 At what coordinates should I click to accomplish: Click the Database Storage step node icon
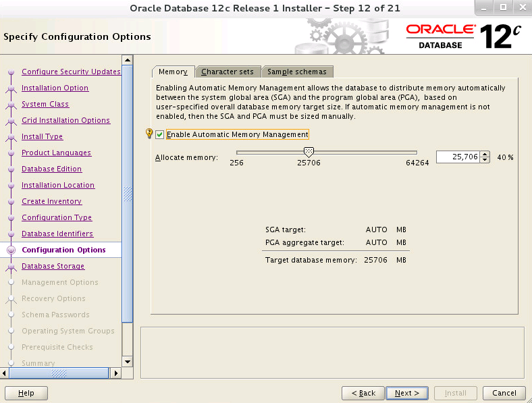(x=11, y=267)
